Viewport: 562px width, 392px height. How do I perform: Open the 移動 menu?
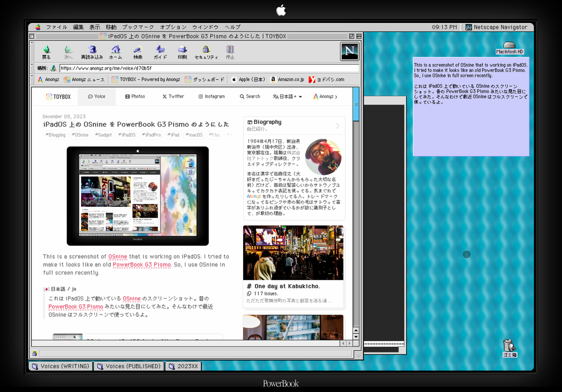coord(111,27)
